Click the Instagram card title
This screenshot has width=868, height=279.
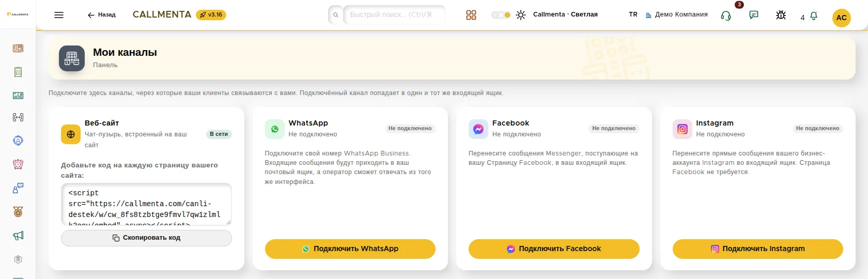click(x=715, y=123)
